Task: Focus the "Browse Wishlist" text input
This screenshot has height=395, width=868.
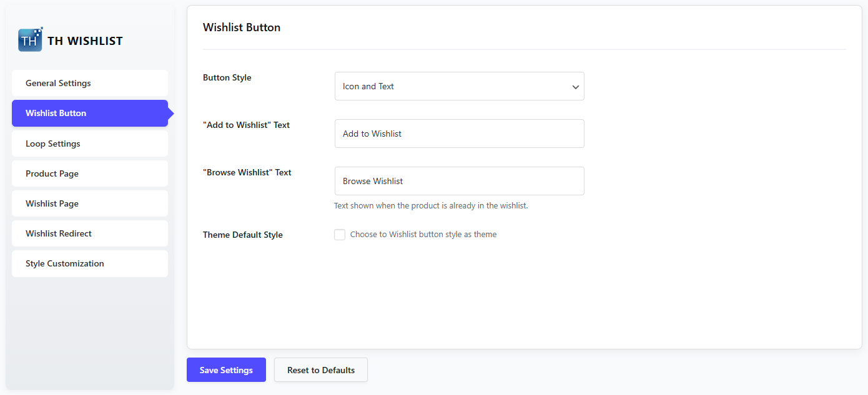Action: (459, 181)
